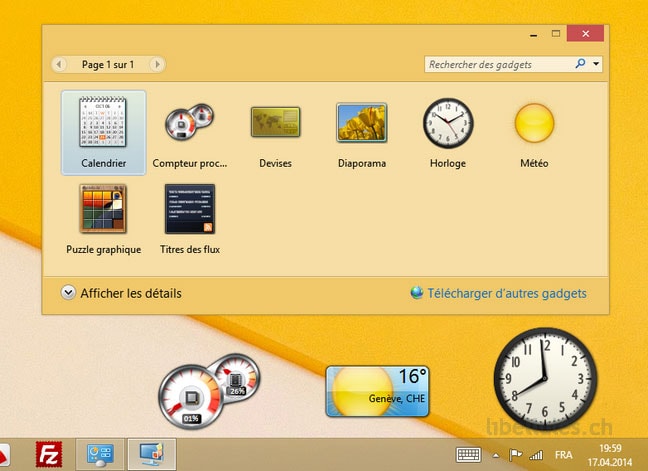Go to the previous gadget page
Screen dimensions: 648x471
pyautogui.click(x=59, y=64)
